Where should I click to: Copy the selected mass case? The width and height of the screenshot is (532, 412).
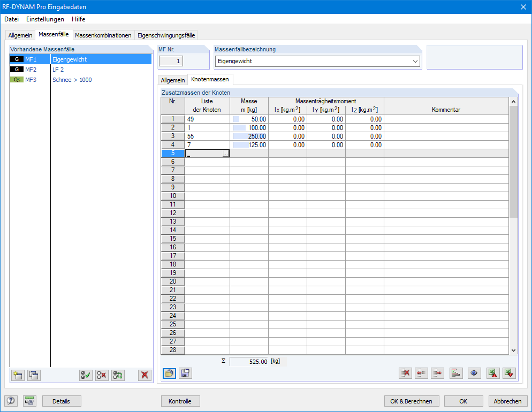point(34,375)
